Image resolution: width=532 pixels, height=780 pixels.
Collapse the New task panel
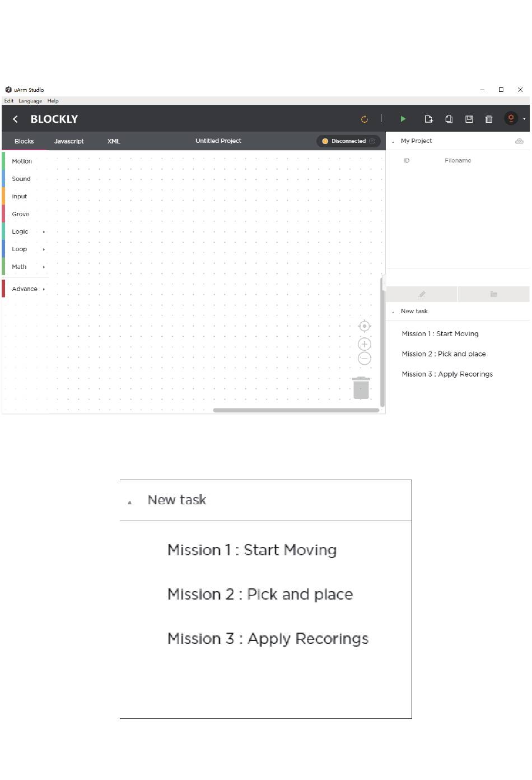(393, 312)
